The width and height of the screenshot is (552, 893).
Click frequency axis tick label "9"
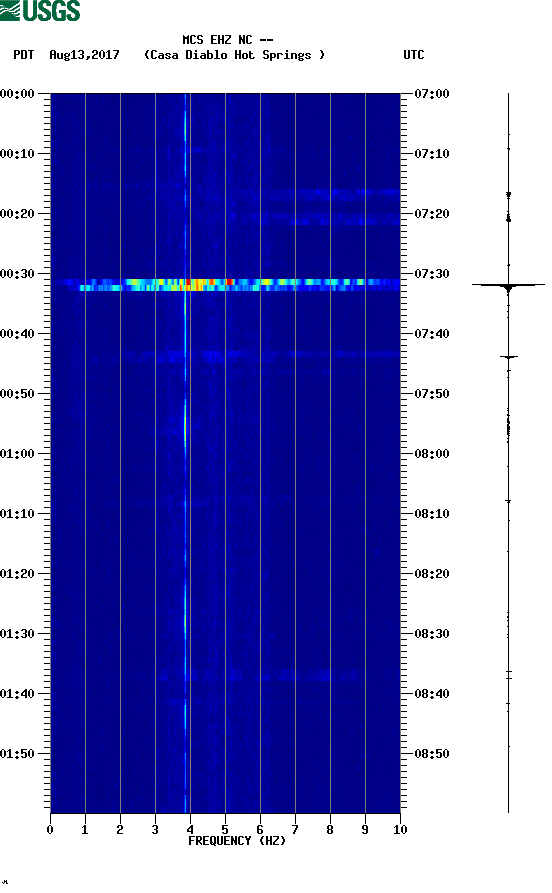(x=365, y=830)
